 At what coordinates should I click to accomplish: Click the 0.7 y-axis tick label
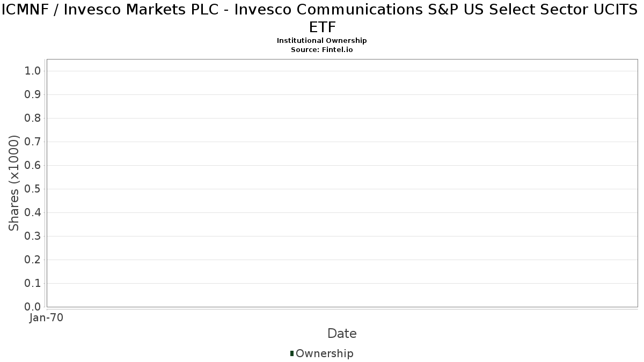[x=33, y=142]
